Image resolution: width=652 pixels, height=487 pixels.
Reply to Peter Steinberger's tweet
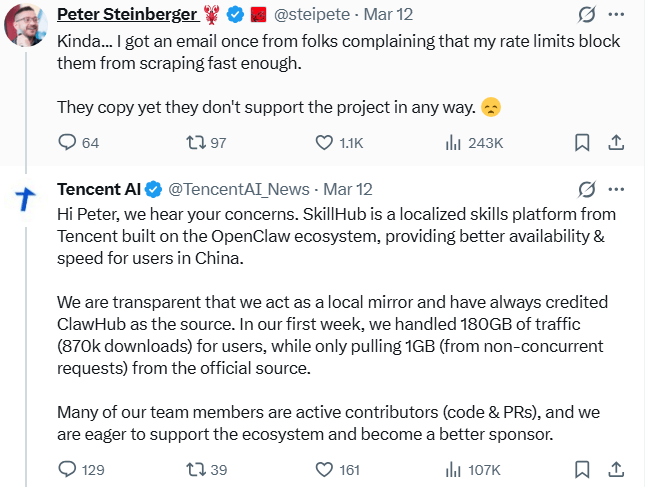click(68, 143)
